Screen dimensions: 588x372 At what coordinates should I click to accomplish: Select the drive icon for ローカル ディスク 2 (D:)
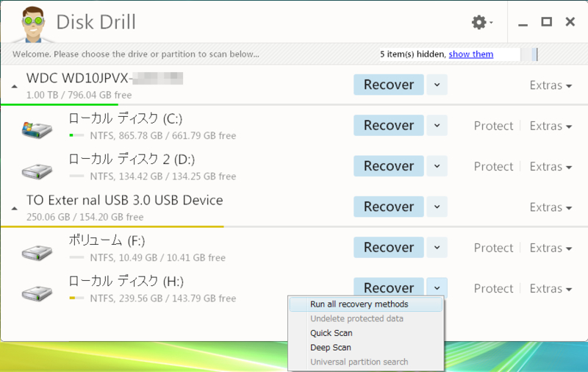[x=37, y=171]
